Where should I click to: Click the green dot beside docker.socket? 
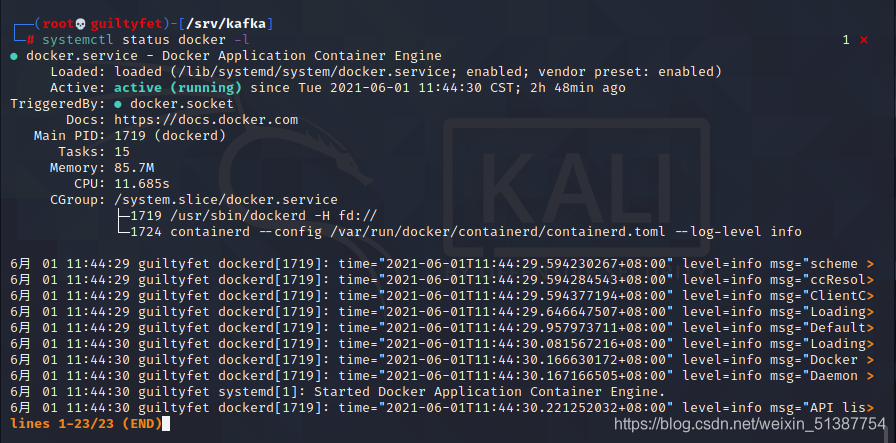[x=119, y=104]
